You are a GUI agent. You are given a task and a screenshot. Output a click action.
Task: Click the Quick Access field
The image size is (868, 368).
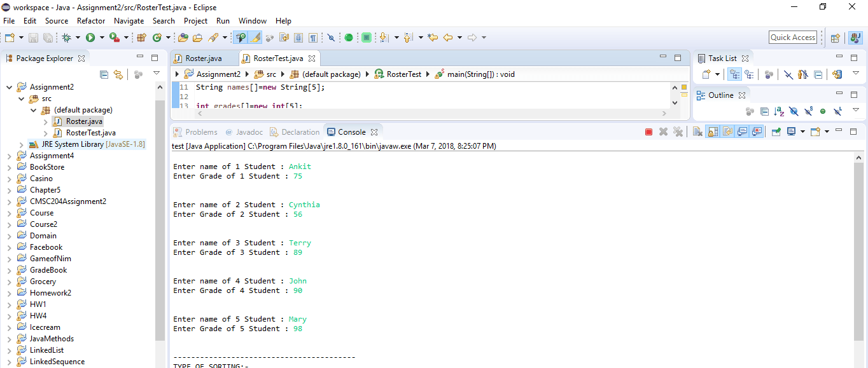[x=793, y=37]
